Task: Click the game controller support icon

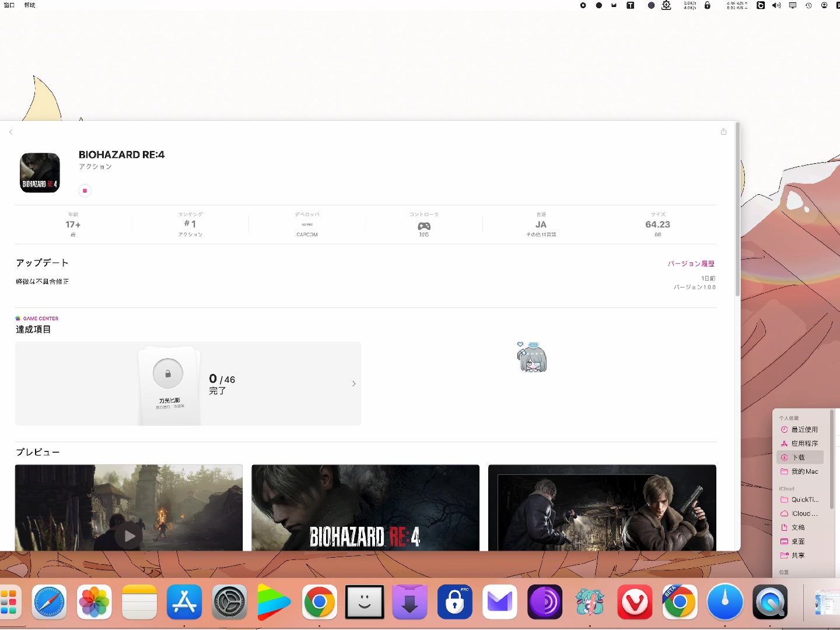Action: coord(424,226)
